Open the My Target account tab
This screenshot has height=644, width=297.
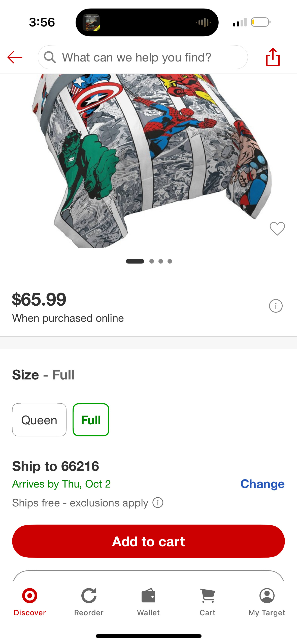[x=267, y=602]
